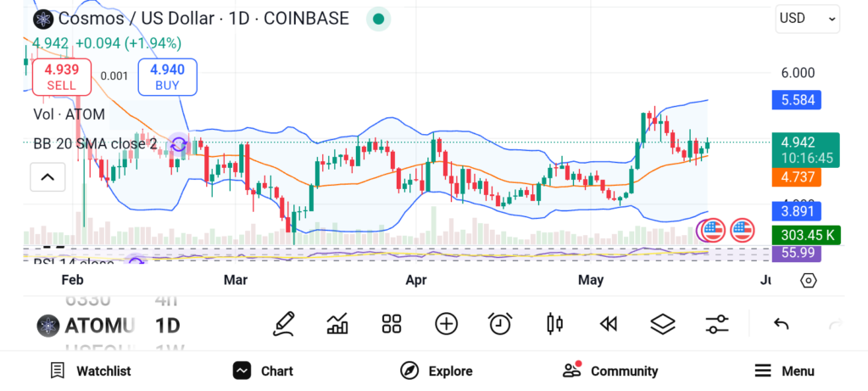Tap the purple 55.99 RSI value label

tap(797, 253)
